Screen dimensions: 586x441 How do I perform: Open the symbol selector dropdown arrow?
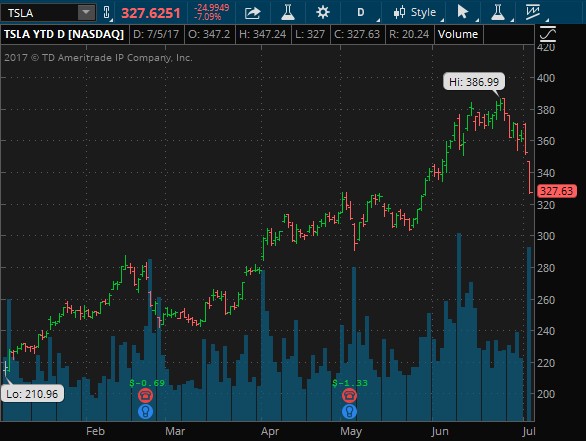coord(86,13)
